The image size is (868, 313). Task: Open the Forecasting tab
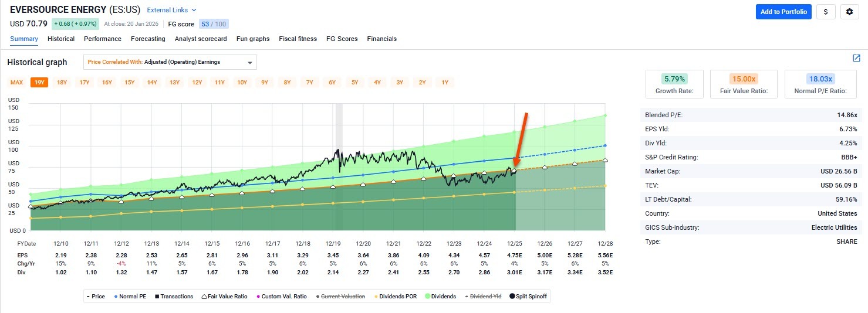point(148,39)
